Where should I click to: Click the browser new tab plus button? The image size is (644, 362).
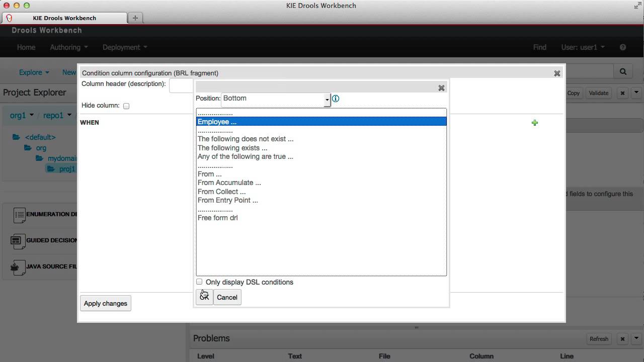click(x=135, y=18)
